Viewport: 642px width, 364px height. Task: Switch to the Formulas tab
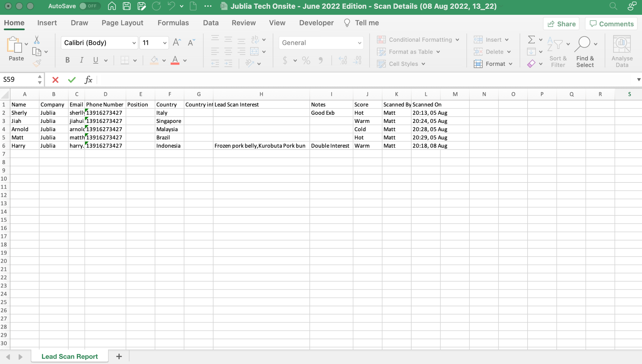[x=173, y=23]
